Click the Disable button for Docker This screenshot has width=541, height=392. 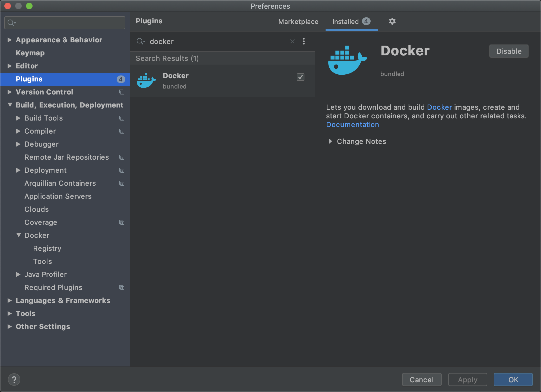(x=509, y=51)
